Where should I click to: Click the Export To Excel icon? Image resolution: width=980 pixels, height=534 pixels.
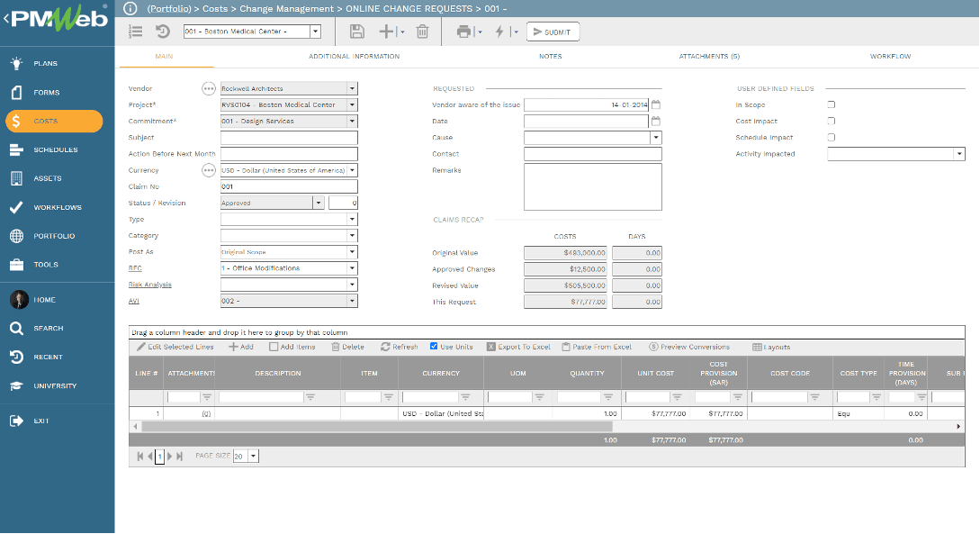[494, 346]
